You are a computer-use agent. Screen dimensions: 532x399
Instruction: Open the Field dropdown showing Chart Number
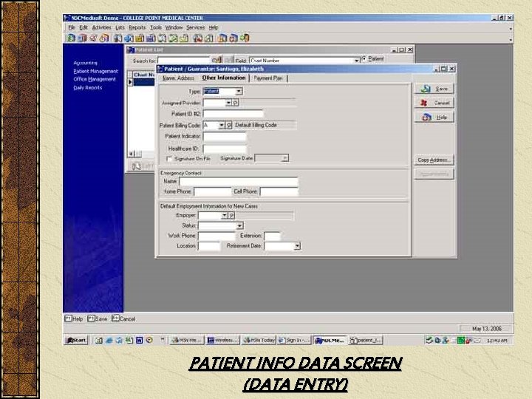(357, 61)
